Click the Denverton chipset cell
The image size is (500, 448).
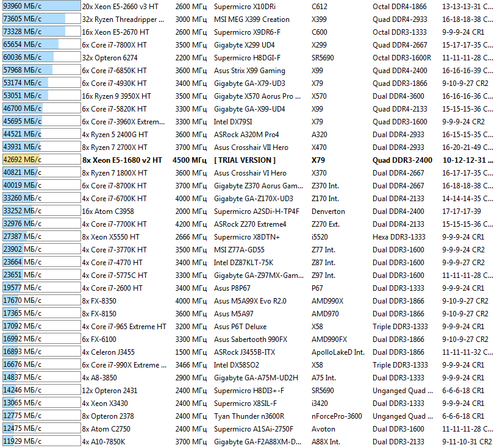(328, 212)
